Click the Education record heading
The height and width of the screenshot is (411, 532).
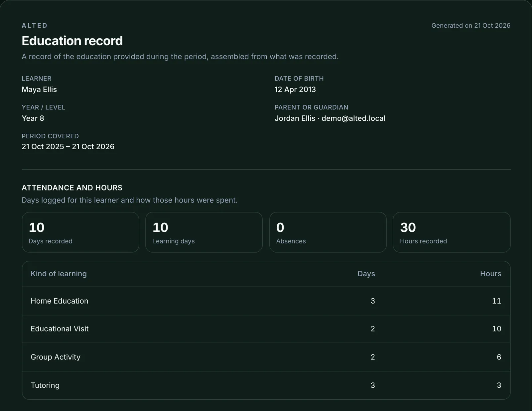coord(72,41)
